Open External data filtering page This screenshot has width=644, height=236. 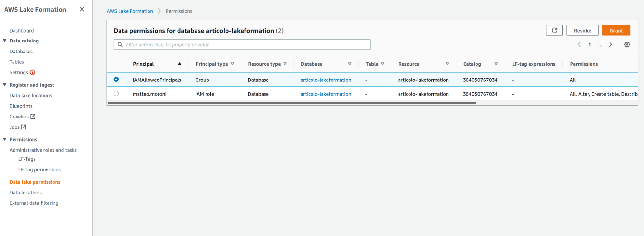pyautogui.click(x=34, y=203)
